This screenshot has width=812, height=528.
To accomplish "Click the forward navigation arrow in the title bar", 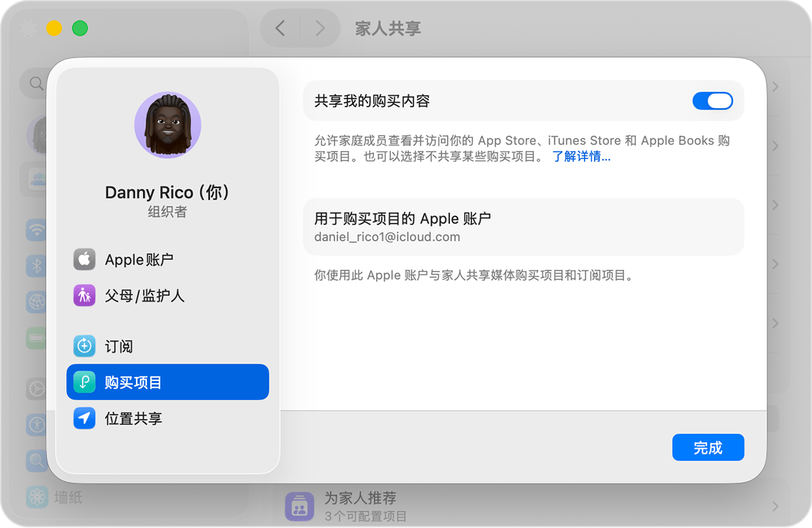I will coord(320,28).
